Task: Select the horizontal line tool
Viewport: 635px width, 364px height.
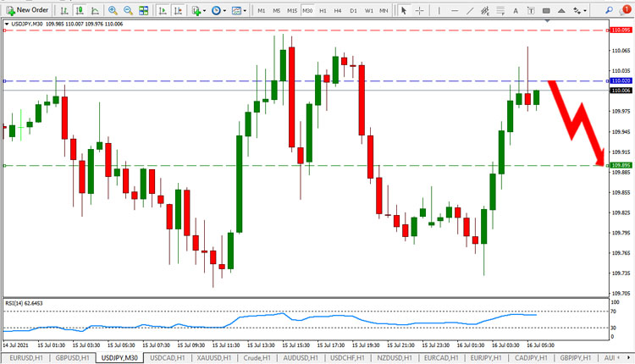Action: (455, 10)
